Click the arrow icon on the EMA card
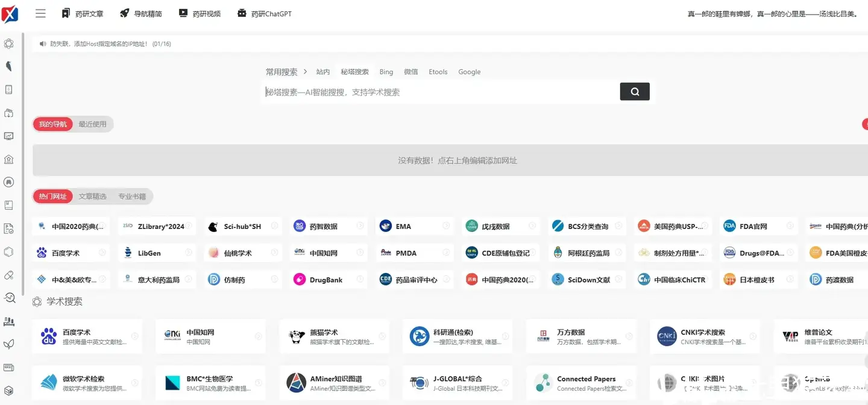This screenshot has width=868, height=405. (x=447, y=226)
